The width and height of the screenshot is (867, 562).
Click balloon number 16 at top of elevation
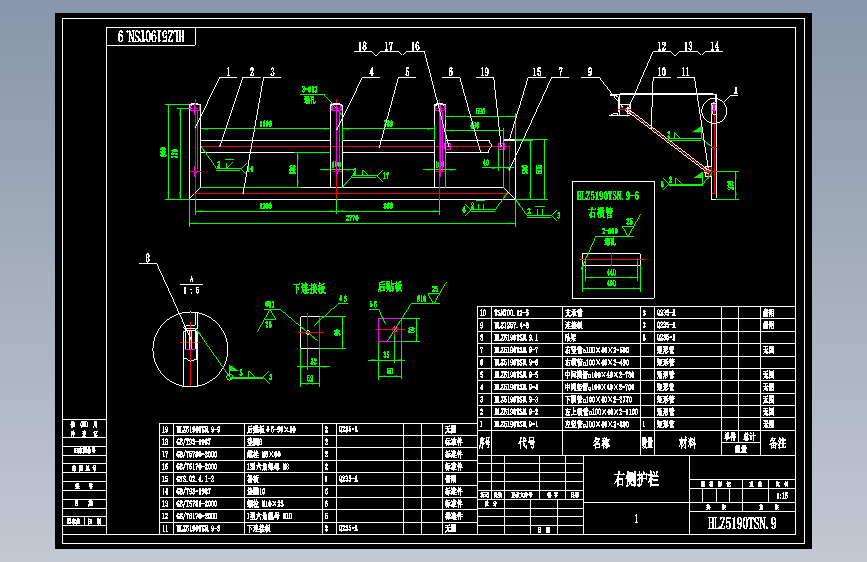click(x=415, y=46)
